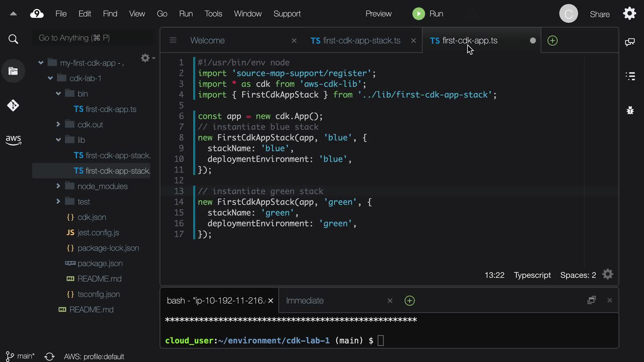Collapse the menu bar with up arrow
The width and height of the screenshot is (644, 362).
(x=13, y=14)
